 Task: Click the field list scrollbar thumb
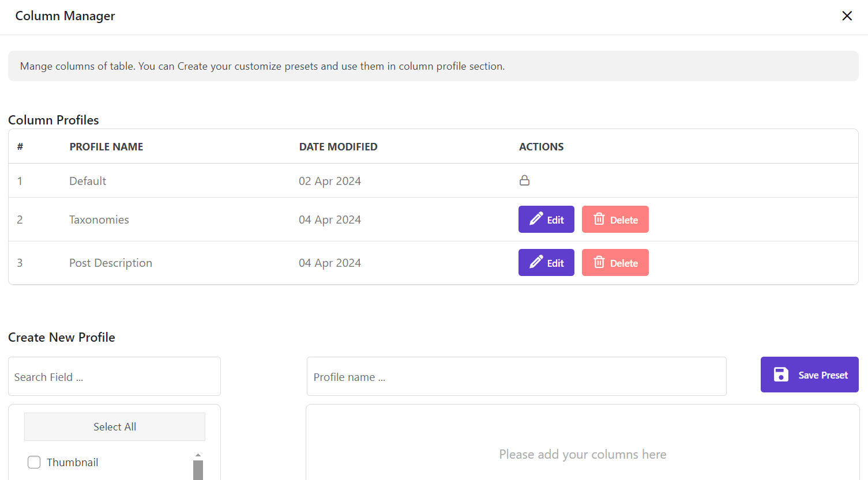[x=198, y=470]
